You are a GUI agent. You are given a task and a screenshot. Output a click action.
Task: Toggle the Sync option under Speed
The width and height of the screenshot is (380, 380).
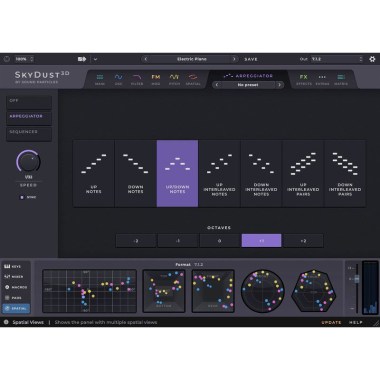(x=22, y=197)
